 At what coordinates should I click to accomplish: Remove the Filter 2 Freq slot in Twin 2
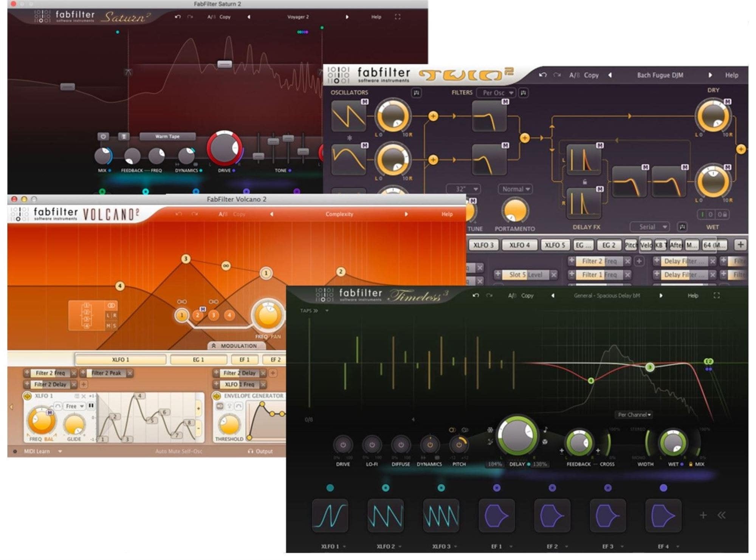click(627, 261)
